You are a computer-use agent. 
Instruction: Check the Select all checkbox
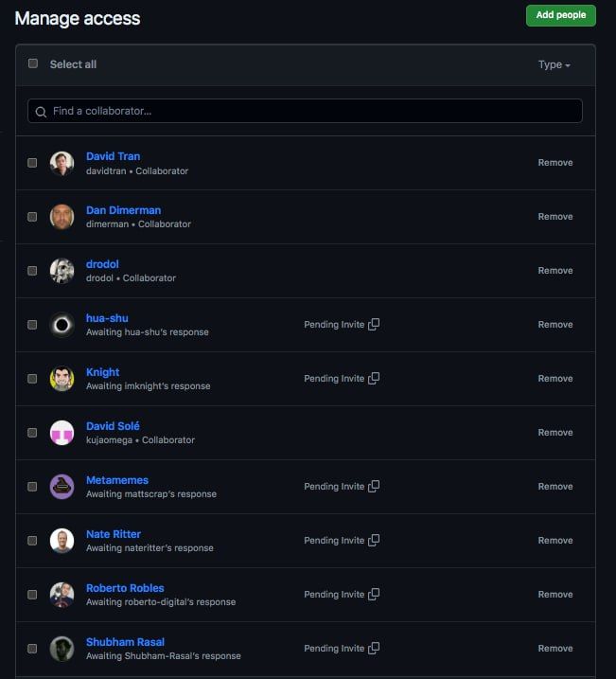tap(33, 63)
